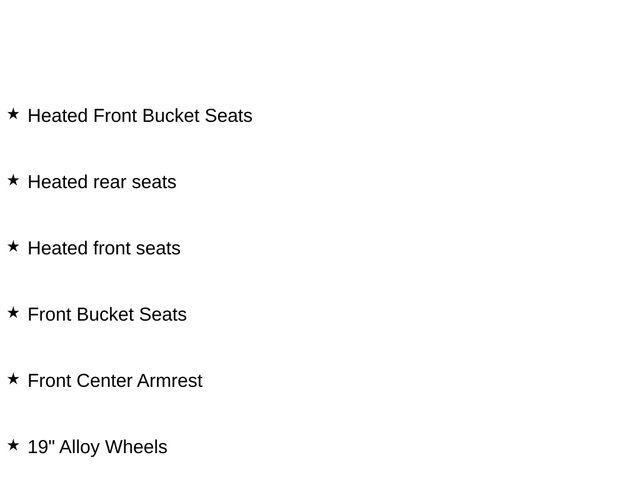This screenshot has width=640, height=480.
Task: Select the star bullet before Front Bucket Seats
Action: click(x=13, y=313)
